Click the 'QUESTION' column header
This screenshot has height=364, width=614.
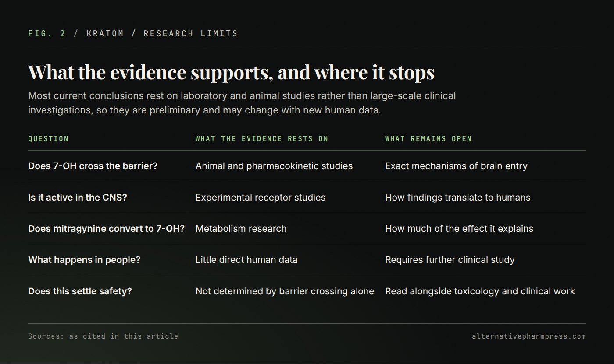tap(48, 139)
